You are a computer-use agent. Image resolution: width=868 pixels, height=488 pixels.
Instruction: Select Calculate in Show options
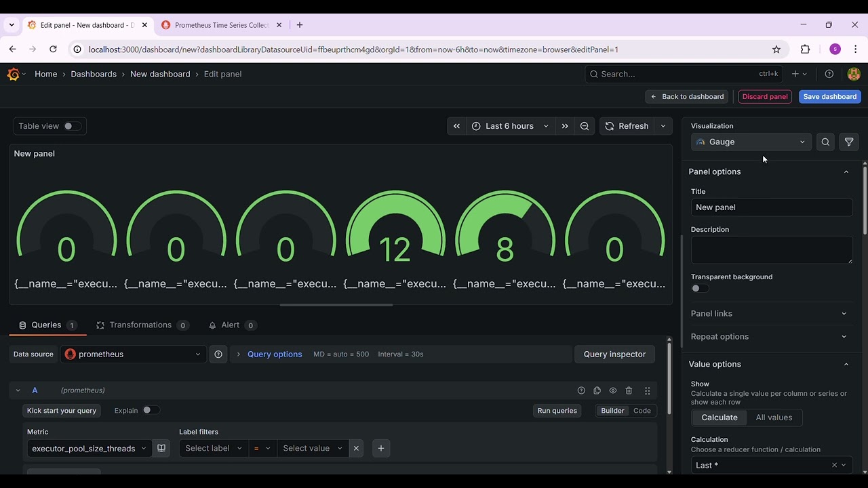point(719,418)
